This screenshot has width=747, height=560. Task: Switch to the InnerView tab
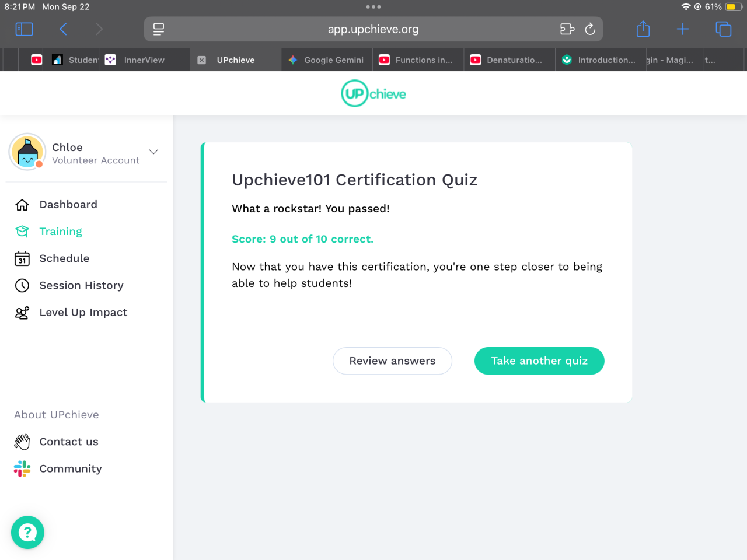coord(145,60)
